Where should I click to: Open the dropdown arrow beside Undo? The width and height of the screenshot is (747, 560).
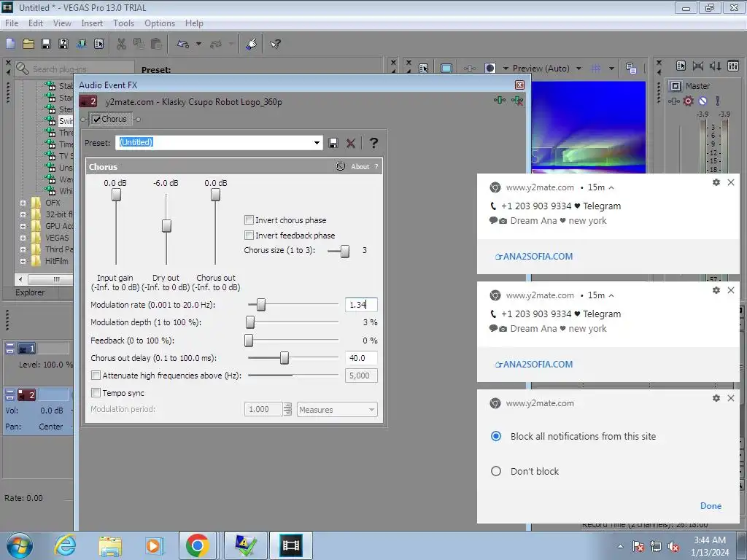pyautogui.click(x=198, y=44)
